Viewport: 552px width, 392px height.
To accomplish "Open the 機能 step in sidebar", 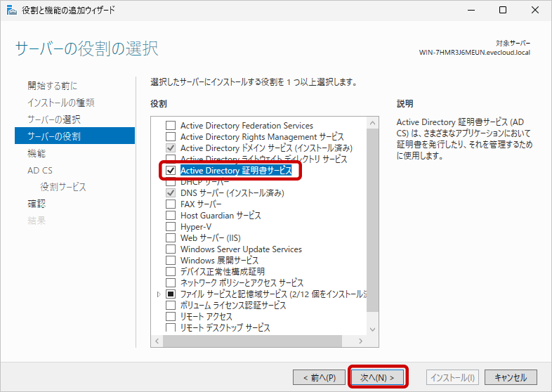I will tap(37, 153).
